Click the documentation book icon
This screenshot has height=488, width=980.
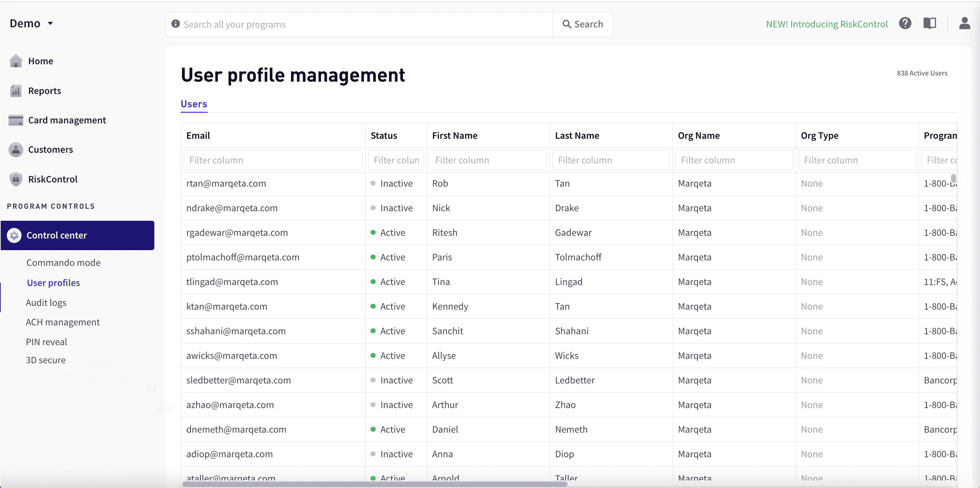(x=930, y=23)
